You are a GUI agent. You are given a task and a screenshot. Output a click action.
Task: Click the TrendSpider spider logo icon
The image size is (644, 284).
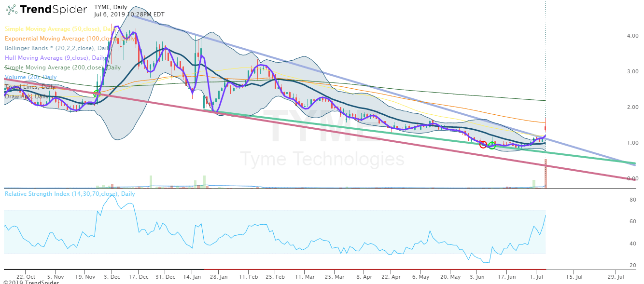[11, 9]
